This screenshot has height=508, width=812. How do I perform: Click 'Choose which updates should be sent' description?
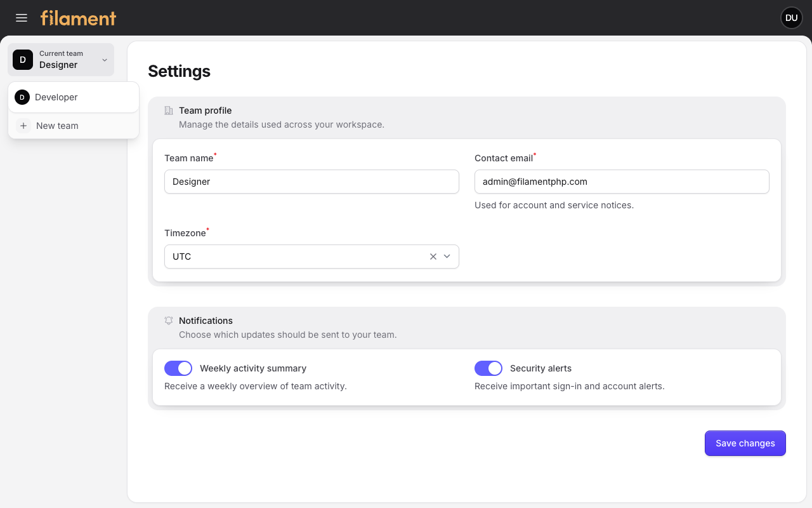pos(288,335)
